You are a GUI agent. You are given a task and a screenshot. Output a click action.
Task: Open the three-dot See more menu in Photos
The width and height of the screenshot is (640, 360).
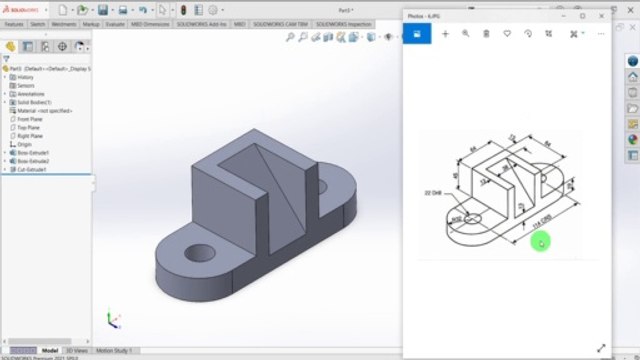[x=601, y=34]
